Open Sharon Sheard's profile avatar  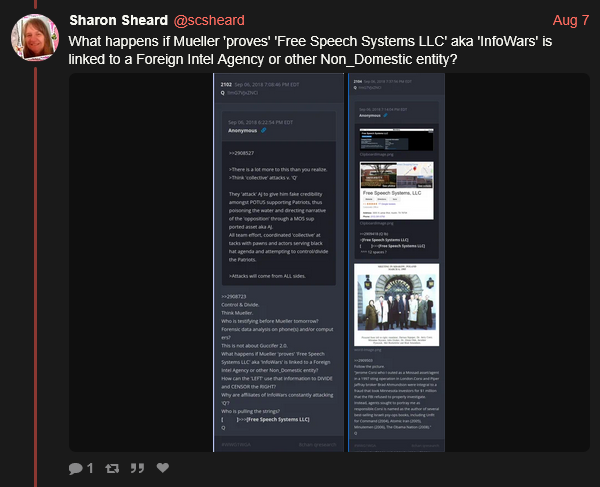(x=35, y=37)
